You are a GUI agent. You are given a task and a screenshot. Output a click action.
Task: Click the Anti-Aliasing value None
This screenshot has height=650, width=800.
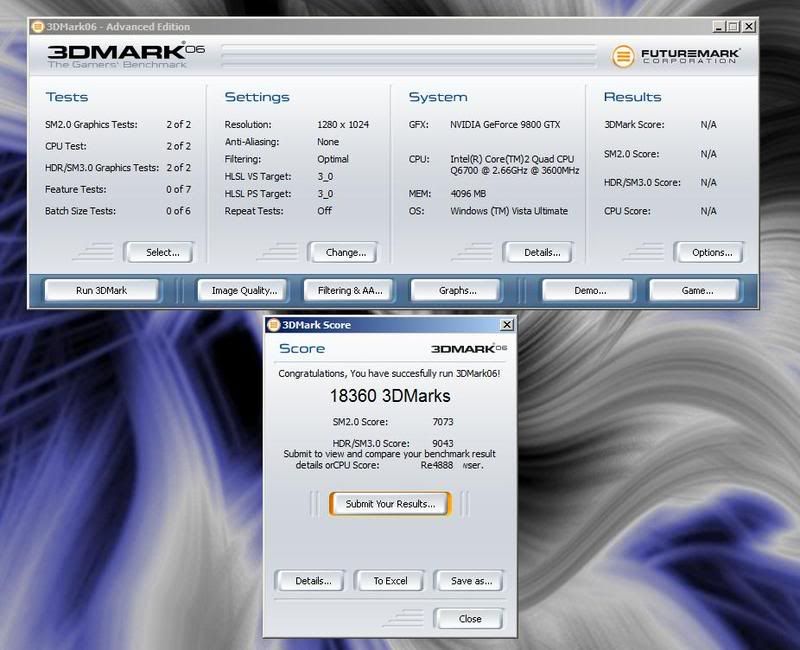point(328,142)
